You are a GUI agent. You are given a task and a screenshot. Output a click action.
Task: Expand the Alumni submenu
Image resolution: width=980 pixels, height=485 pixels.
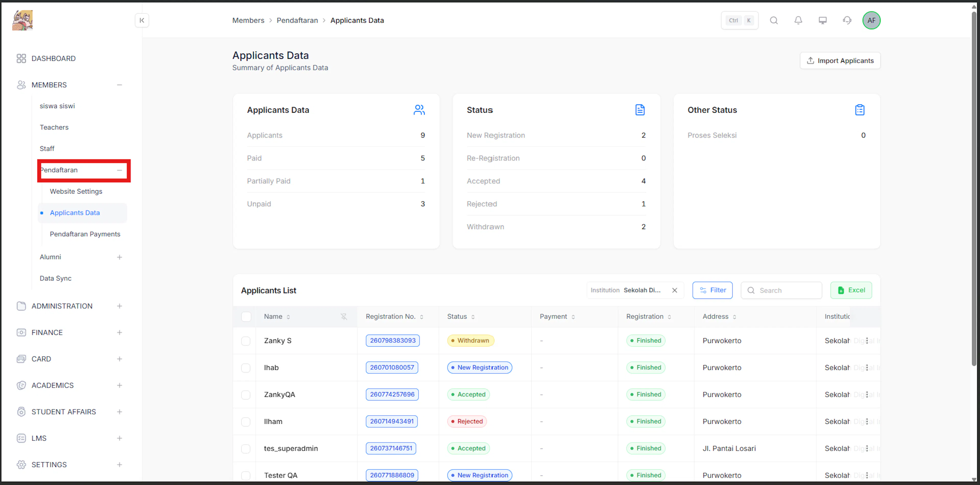(x=119, y=257)
